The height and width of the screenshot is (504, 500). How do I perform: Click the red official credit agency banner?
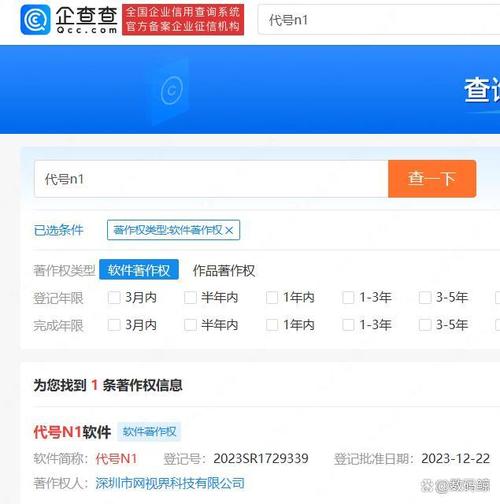point(183,20)
